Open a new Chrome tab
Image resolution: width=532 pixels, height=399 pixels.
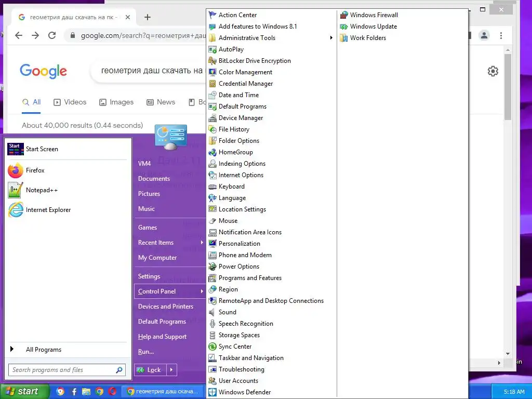coord(147,17)
